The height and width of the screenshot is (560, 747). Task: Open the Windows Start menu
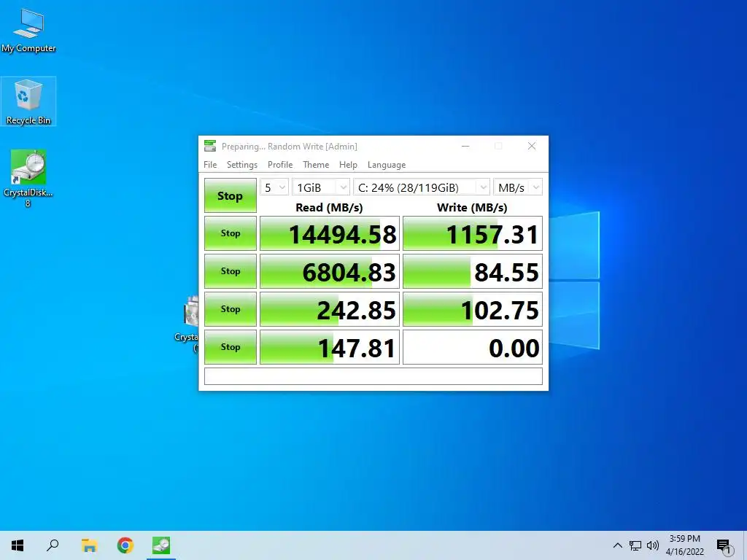(18, 545)
